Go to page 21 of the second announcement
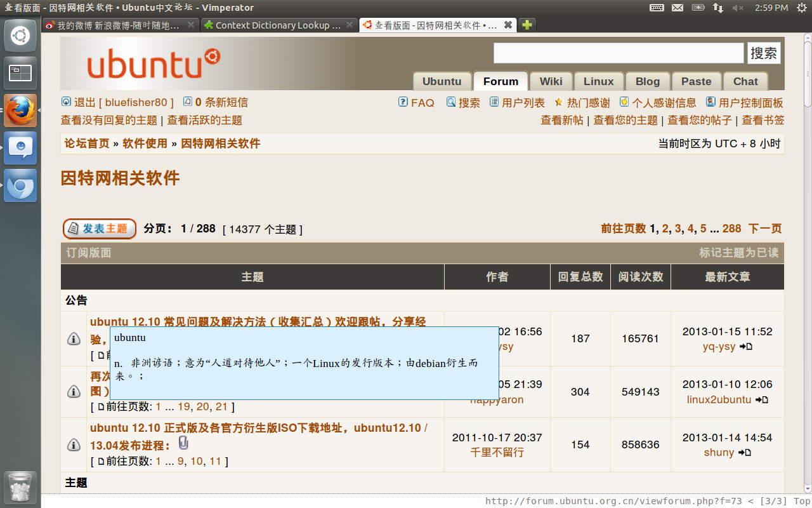Image resolution: width=812 pixels, height=508 pixels. click(x=221, y=406)
